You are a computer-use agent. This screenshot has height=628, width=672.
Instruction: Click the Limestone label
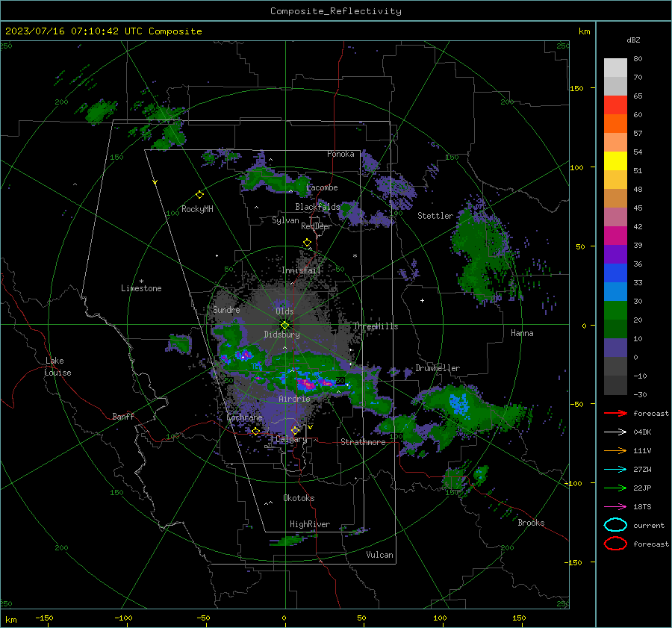[141, 288]
